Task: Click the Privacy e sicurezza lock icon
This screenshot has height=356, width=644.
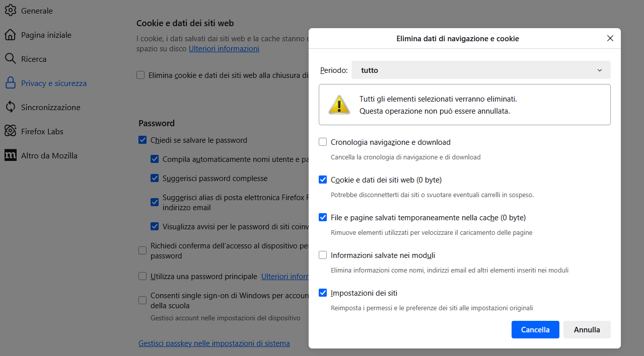Action: click(10, 83)
